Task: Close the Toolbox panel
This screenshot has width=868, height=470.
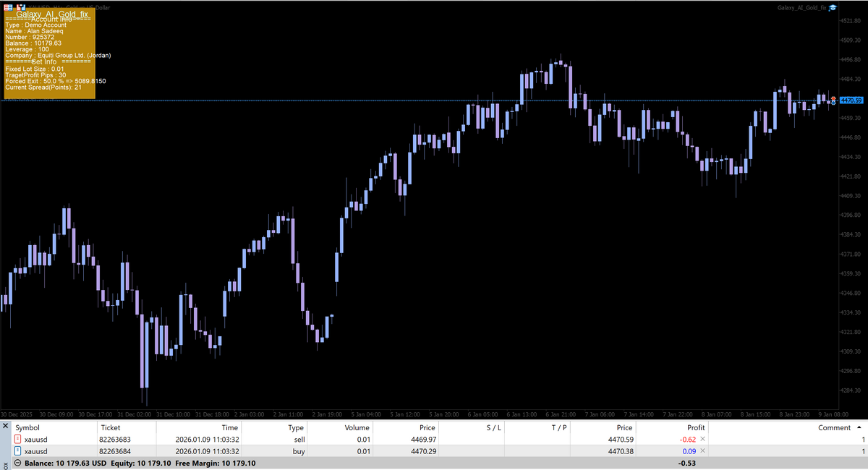Action: 6,427
